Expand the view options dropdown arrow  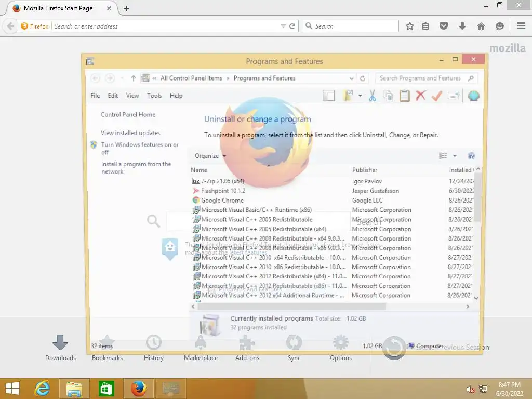pyautogui.click(x=455, y=156)
